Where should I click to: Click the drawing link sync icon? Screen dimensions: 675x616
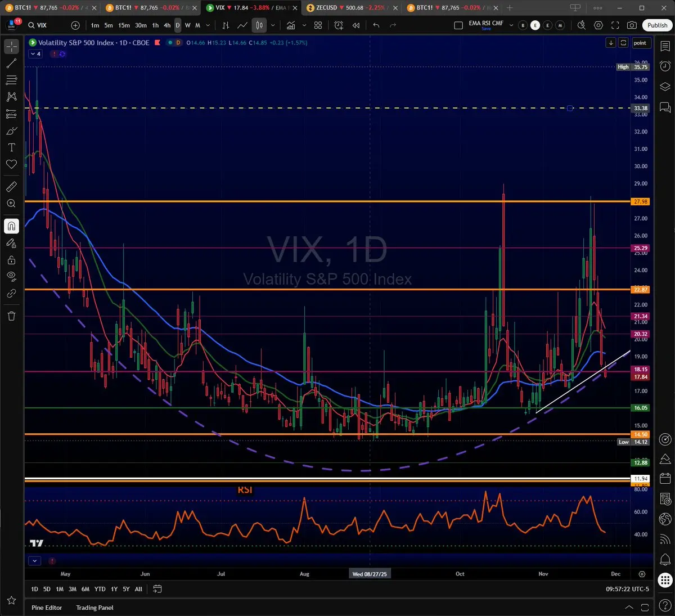[x=11, y=294]
